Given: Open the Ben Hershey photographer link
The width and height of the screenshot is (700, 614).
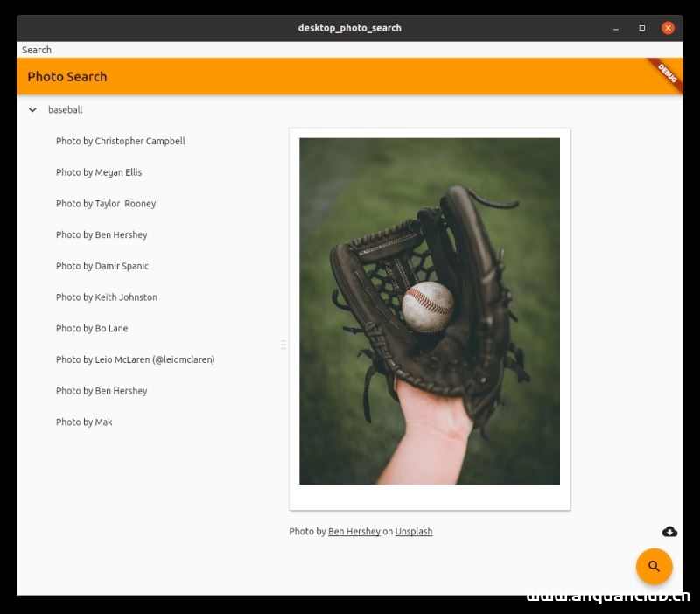Looking at the screenshot, I should (353, 531).
